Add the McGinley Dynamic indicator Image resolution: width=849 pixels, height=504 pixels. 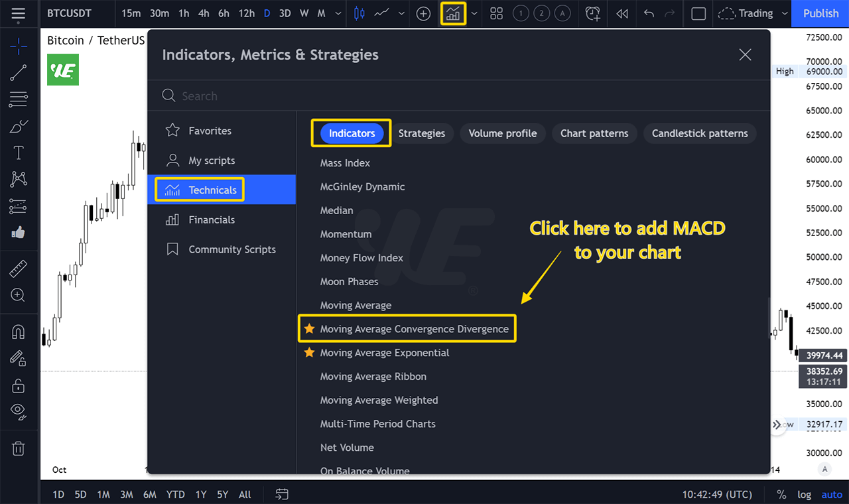pyautogui.click(x=362, y=187)
